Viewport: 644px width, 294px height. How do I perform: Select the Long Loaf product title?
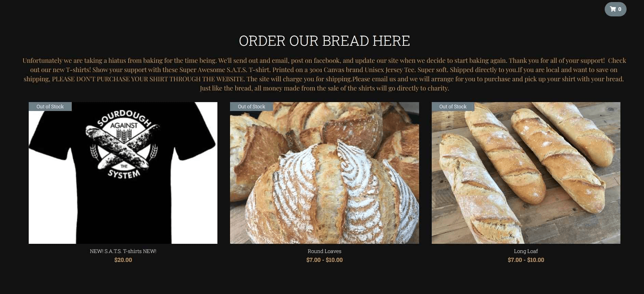click(526, 251)
